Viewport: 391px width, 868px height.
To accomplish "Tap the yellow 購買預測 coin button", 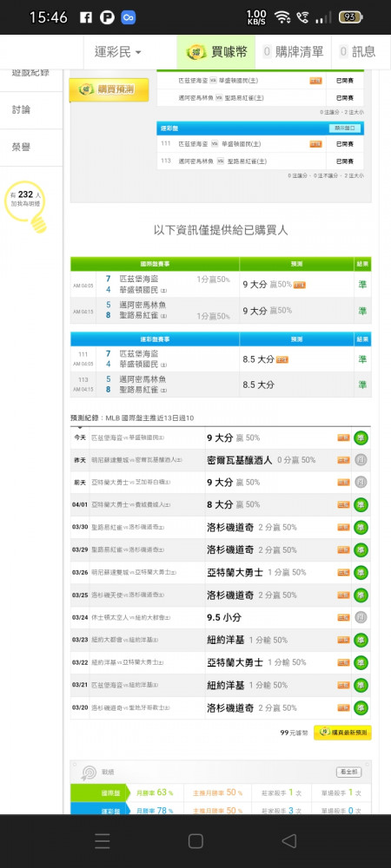I will coord(109,89).
